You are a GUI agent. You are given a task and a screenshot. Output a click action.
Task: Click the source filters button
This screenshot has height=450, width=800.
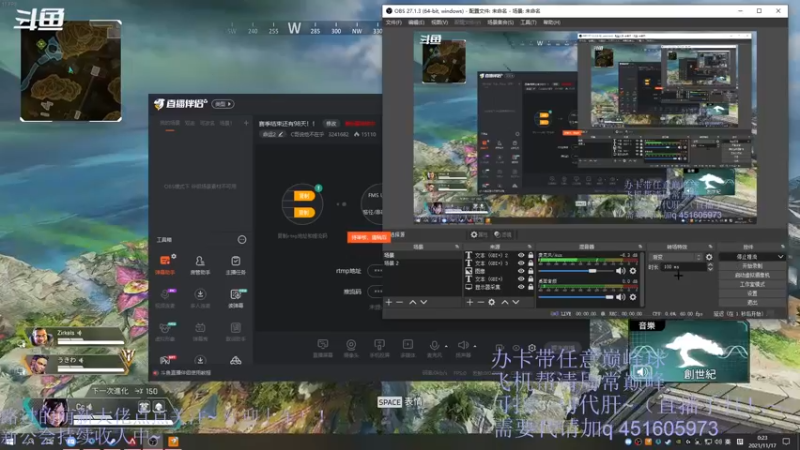pyautogui.click(x=503, y=235)
